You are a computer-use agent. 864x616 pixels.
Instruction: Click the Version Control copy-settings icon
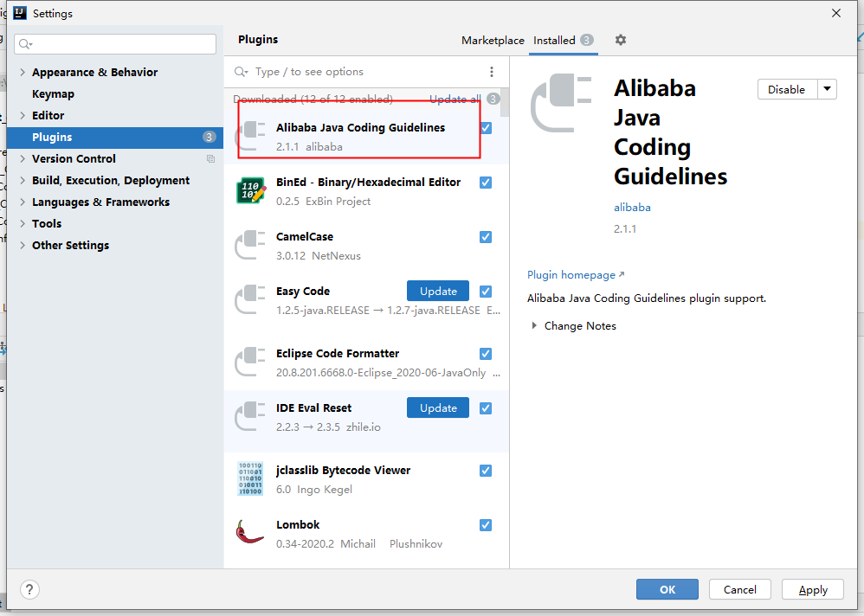point(210,158)
